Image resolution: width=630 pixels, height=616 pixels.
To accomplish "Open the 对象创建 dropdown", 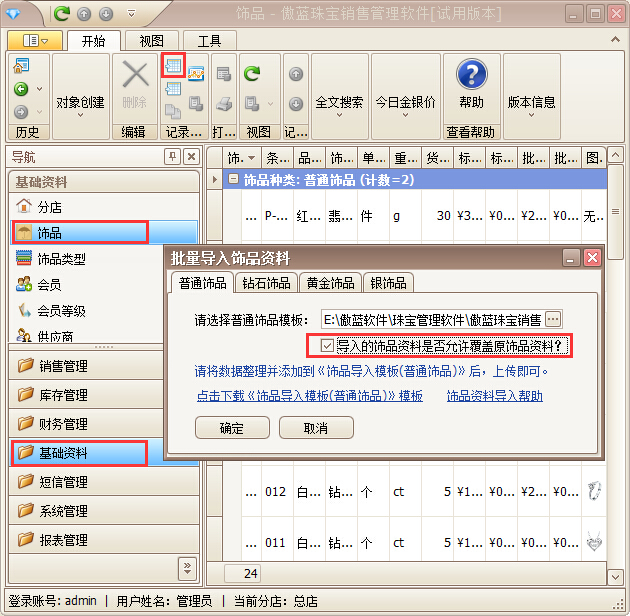I will tap(81, 102).
